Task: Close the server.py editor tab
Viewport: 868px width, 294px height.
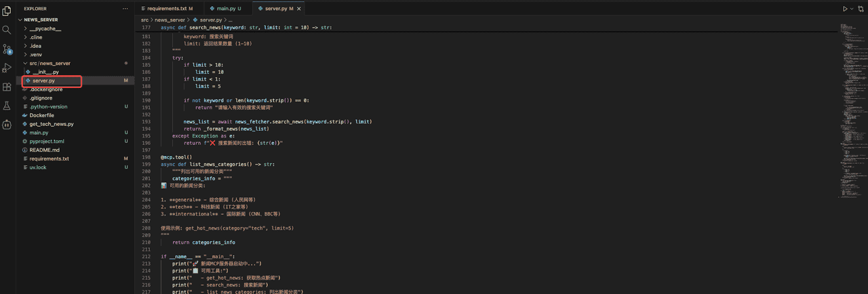Action: tap(299, 9)
